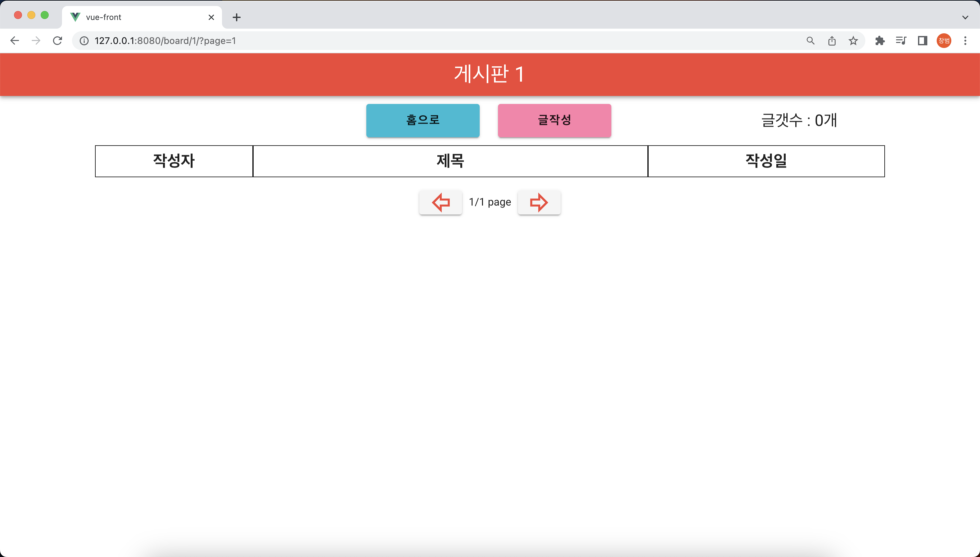Open media controls playlist icon
980x557 pixels.
click(x=901, y=41)
